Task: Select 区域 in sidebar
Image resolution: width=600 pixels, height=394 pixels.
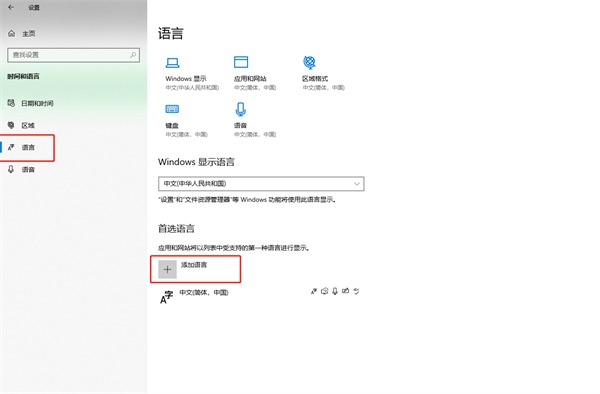Action: click(21, 125)
